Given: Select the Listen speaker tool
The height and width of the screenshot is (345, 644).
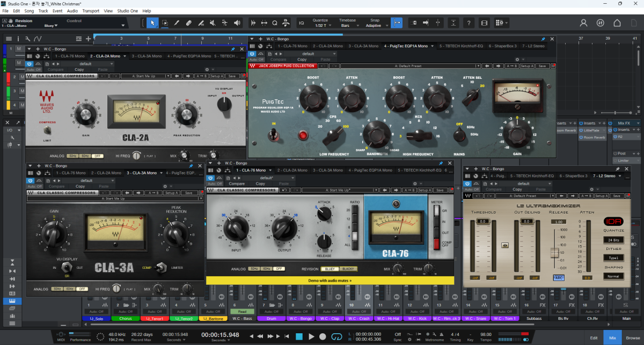Looking at the screenshot, I should point(237,23).
